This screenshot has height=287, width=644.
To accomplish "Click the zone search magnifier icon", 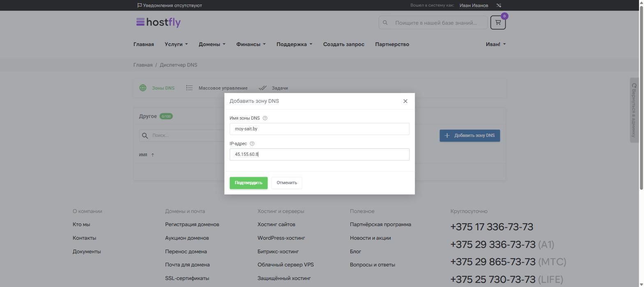I will pos(145,135).
